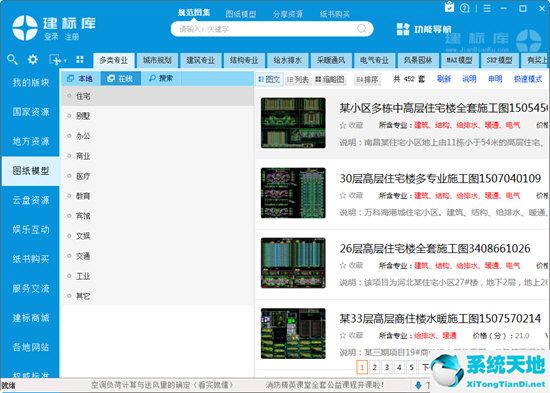
Task: Click the clipboard check icon in the title bar
Action: [449, 7]
